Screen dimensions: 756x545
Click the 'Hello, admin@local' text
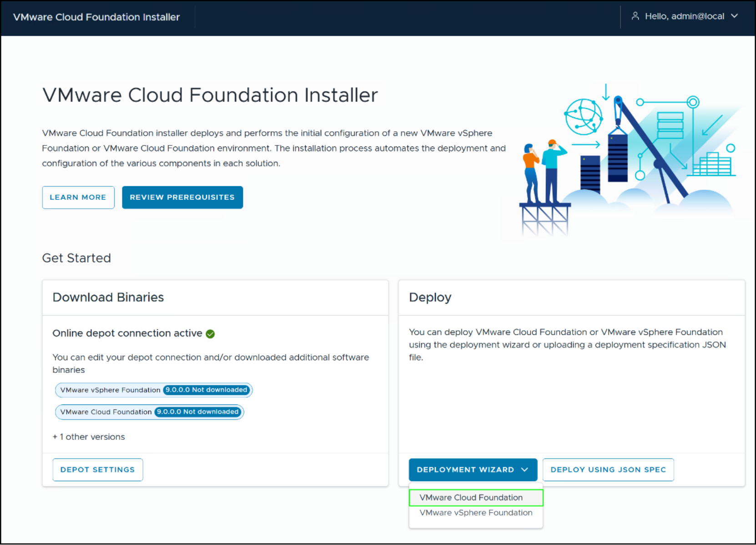click(x=685, y=16)
